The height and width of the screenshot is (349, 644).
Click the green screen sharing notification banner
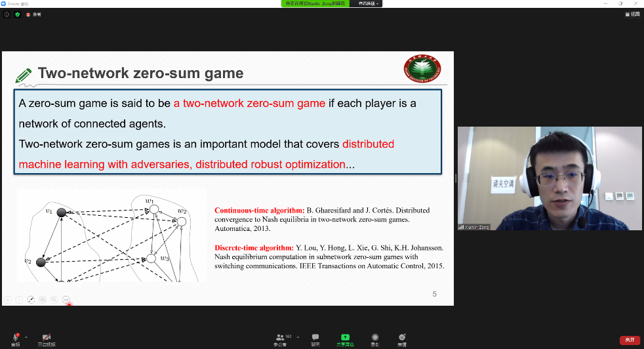(x=315, y=3)
